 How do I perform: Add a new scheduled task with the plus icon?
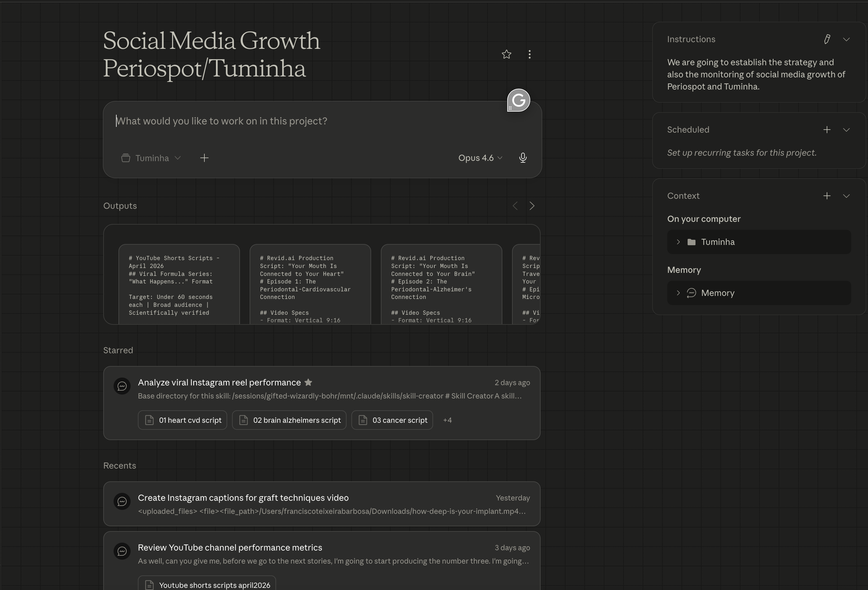pyautogui.click(x=827, y=130)
